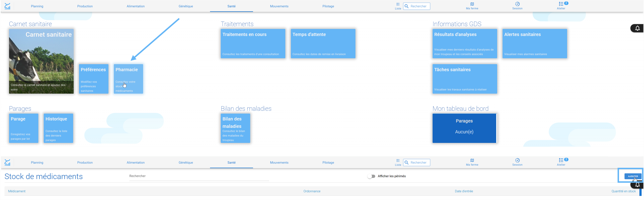The width and height of the screenshot is (644, 200).
Task: Click the Médicament column header
Action: tap(17, 191)
